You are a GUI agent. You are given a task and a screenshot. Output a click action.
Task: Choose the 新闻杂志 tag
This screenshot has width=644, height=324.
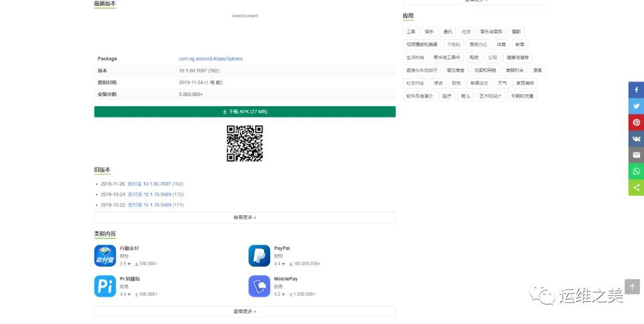click(x=479, y=83)
